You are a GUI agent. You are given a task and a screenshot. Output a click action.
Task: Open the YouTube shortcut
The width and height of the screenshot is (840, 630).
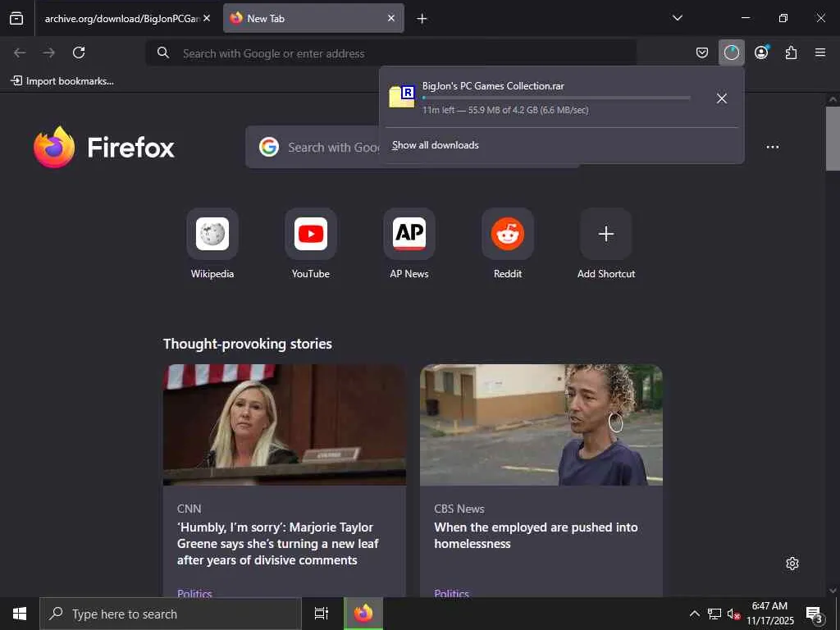[x=311, y=244]
